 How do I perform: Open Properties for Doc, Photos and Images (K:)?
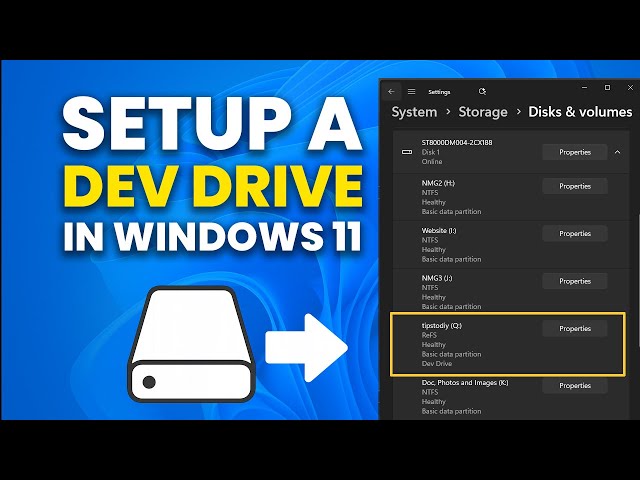pos(575,386)
